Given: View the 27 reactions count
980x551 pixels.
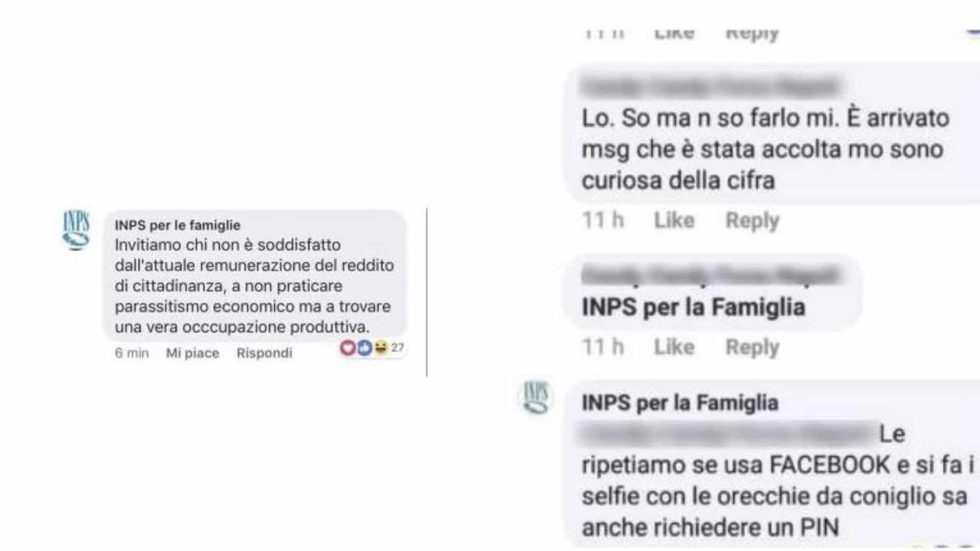Looking at the screenshot, I should click(397, 348).
